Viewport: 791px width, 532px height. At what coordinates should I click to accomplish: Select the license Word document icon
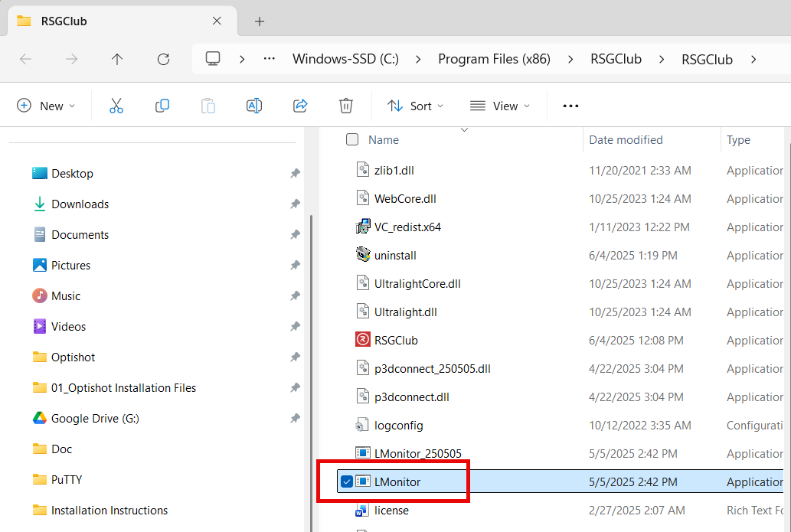tap(361, 511)
